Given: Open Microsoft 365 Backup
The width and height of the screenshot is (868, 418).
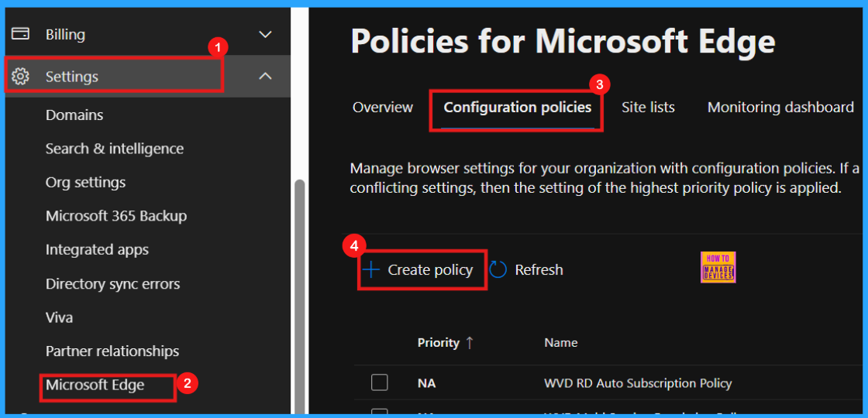Looking at the screenshot, I should point(116,216).
